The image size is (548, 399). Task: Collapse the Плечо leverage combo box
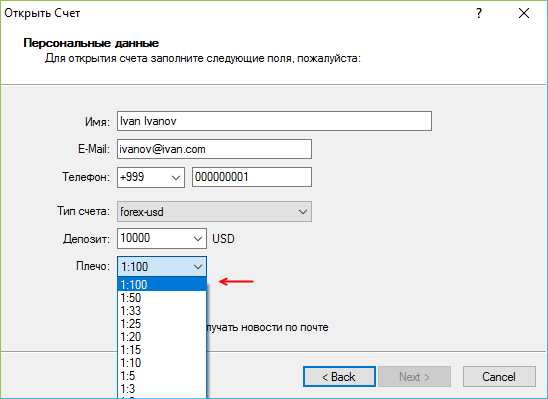tap(162, 267)
